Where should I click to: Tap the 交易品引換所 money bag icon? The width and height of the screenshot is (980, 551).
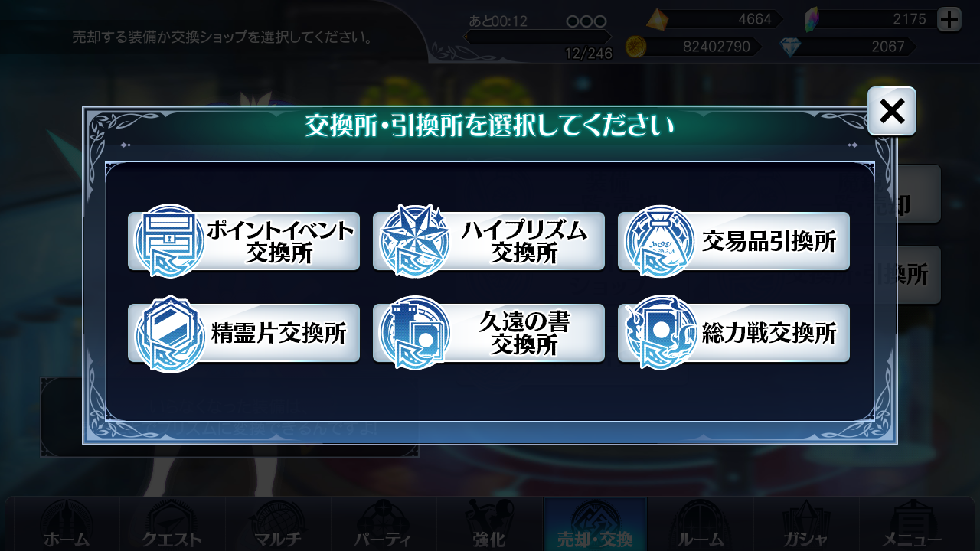[660, 242]
